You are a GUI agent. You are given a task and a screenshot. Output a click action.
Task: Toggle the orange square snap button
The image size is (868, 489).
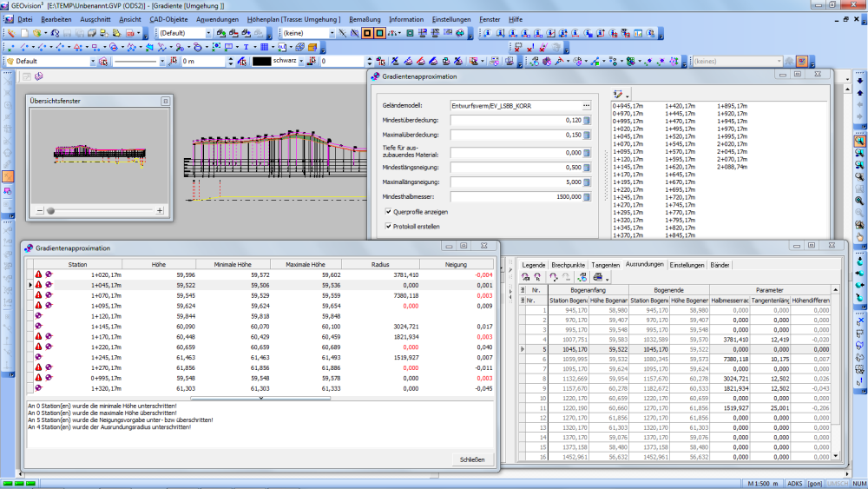[365, 33]
